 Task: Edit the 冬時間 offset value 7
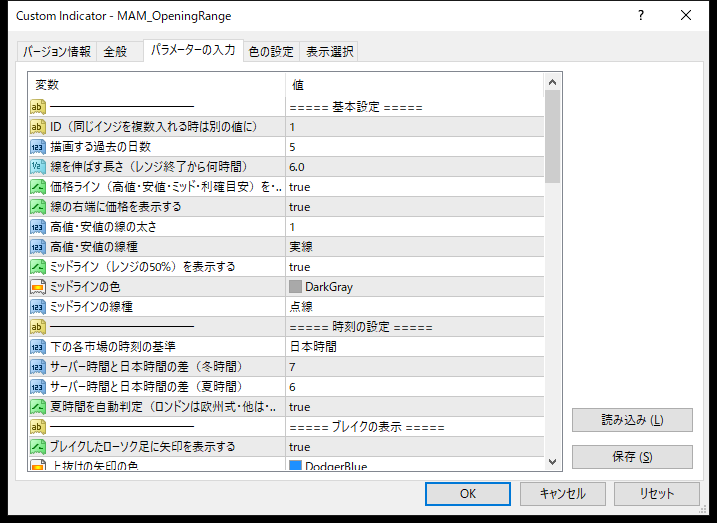(415, 367)
